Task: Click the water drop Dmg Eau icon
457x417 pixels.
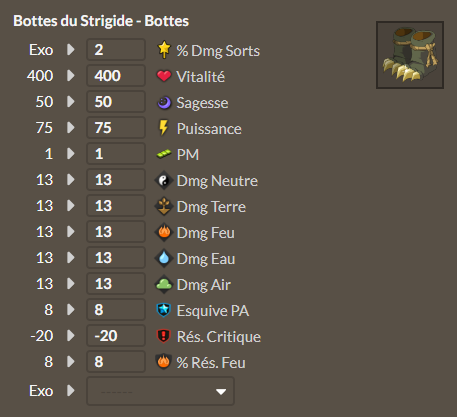Action: pos(164,258)
